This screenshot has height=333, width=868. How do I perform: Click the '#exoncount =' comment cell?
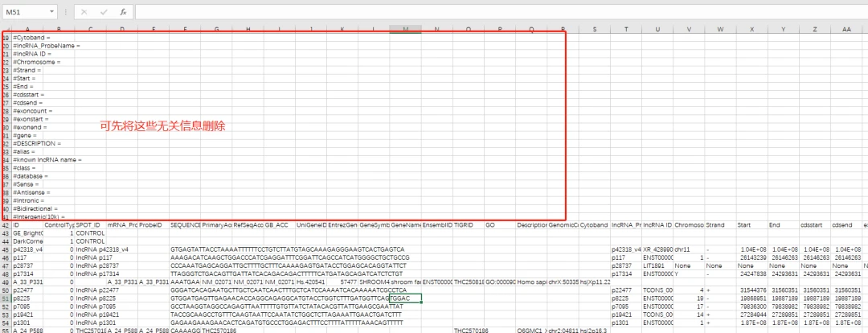click(31, 111)
